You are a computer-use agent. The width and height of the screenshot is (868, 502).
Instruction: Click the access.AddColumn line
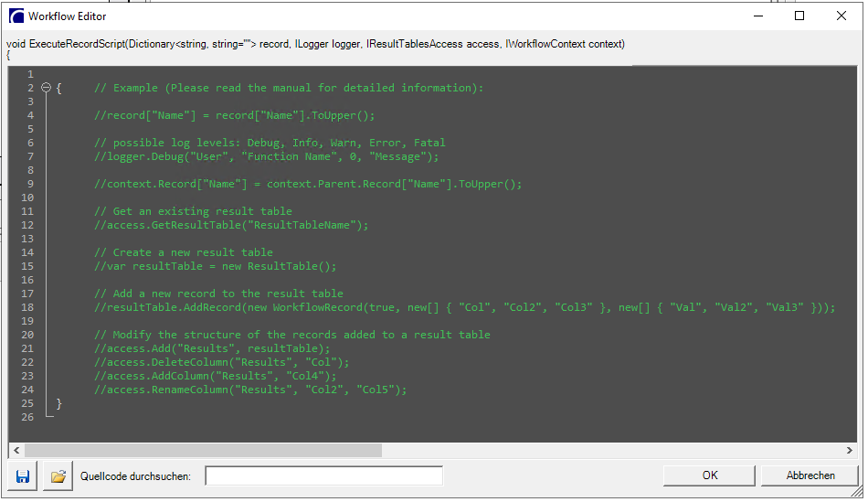215,376
